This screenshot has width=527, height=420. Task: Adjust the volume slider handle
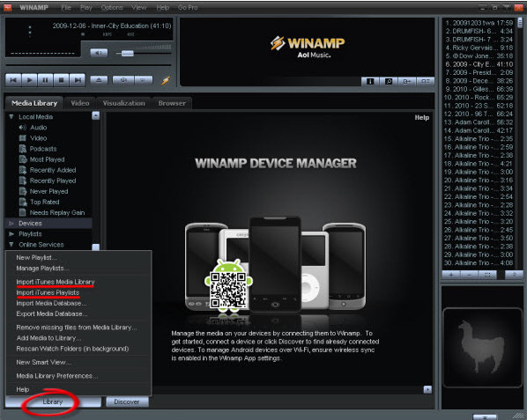click(128, 54)
